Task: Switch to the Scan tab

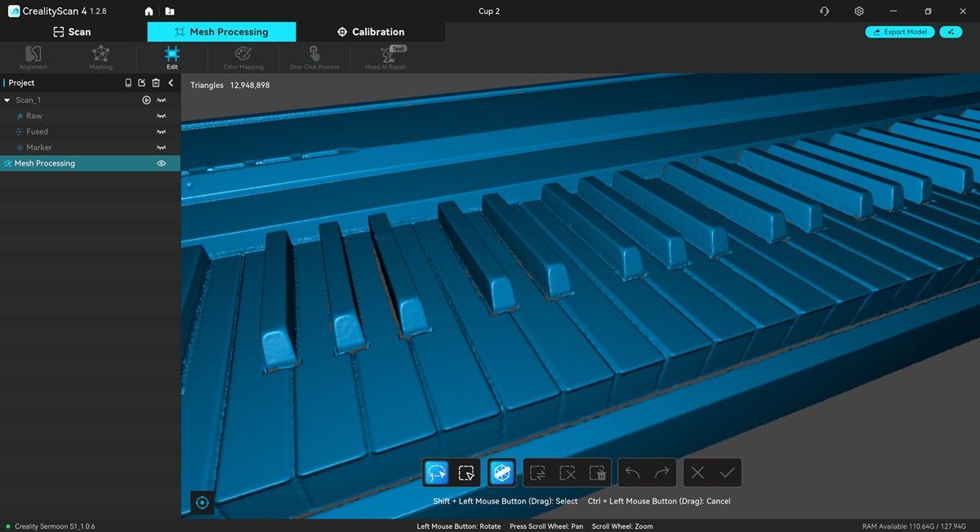Action: [72, 32]
